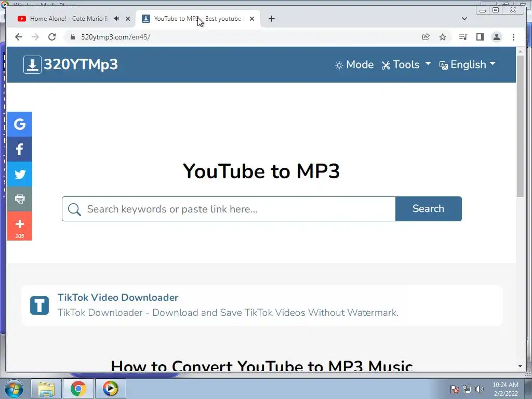Open the English language dropdown
Image resolution: width=532 pixels, height=399 pixels.
467,65
